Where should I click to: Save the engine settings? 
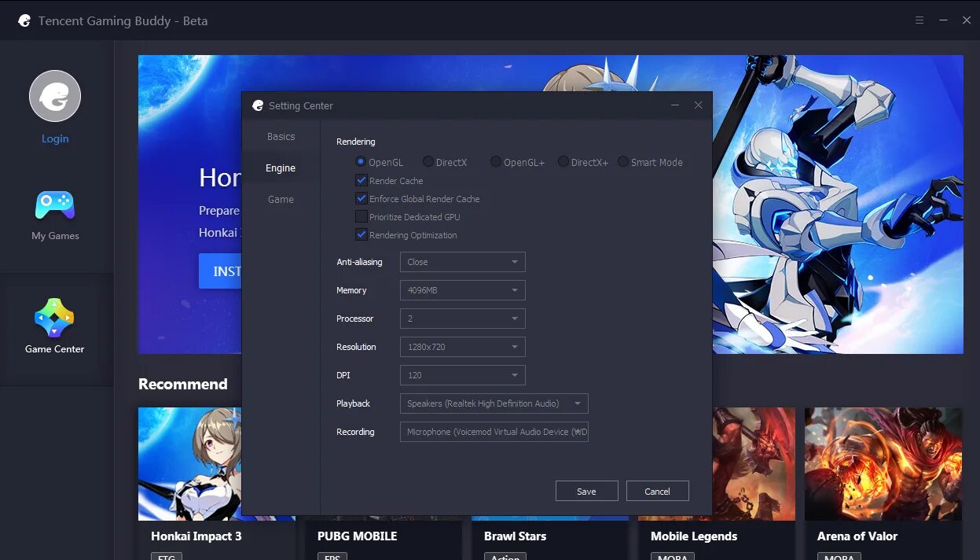tap(586, 491)
